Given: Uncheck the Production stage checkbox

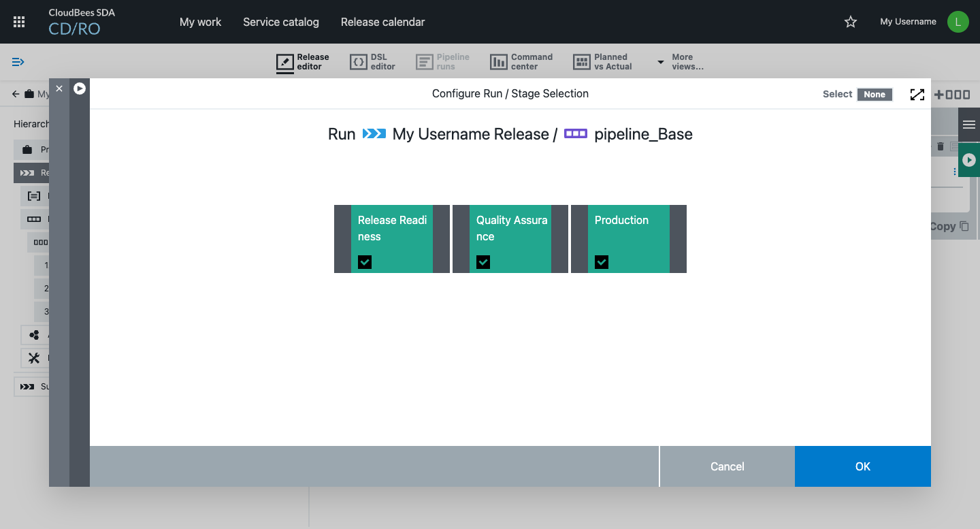Looking at the screenshot, I should click(602, 262).
